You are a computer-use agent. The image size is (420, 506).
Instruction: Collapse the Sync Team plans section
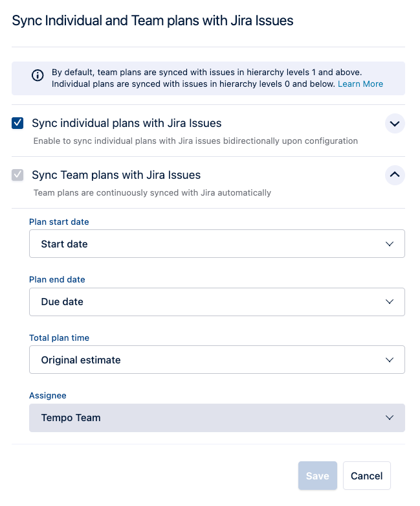point(395,175)
